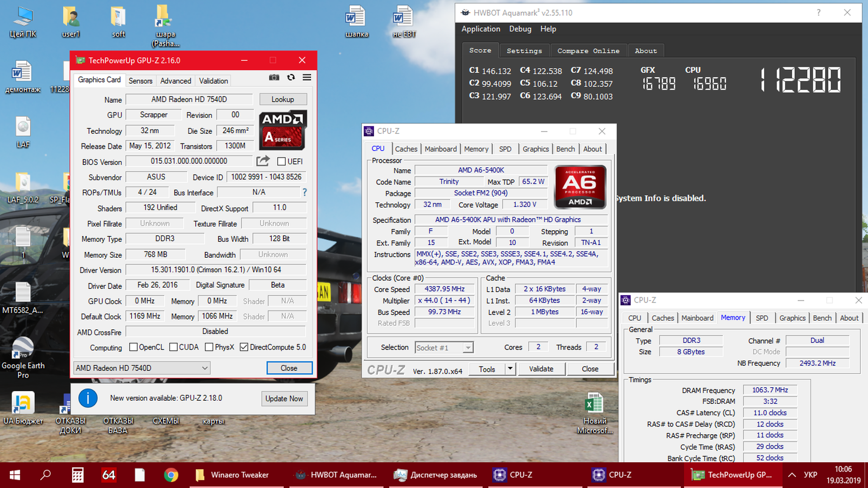Open the Caches tab in front CPU-Z
The width and height of the screenshot is (868, 488).
[x=406, y=149]
